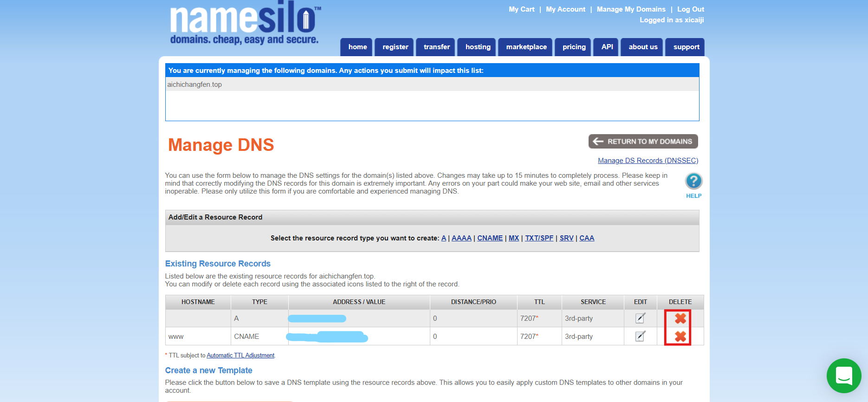Open the live chat bubble
The image size is (868, 402).
click(844, 376)
